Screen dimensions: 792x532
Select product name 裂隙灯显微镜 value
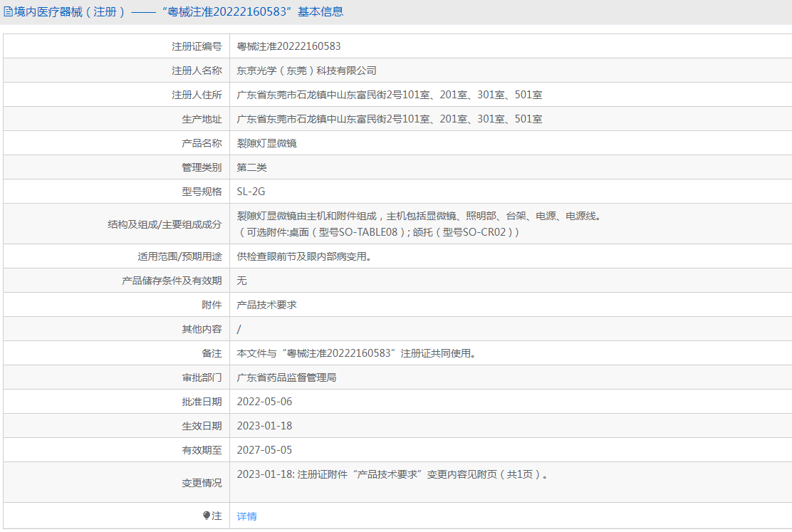pyautogui.click(x=266, y=143)
